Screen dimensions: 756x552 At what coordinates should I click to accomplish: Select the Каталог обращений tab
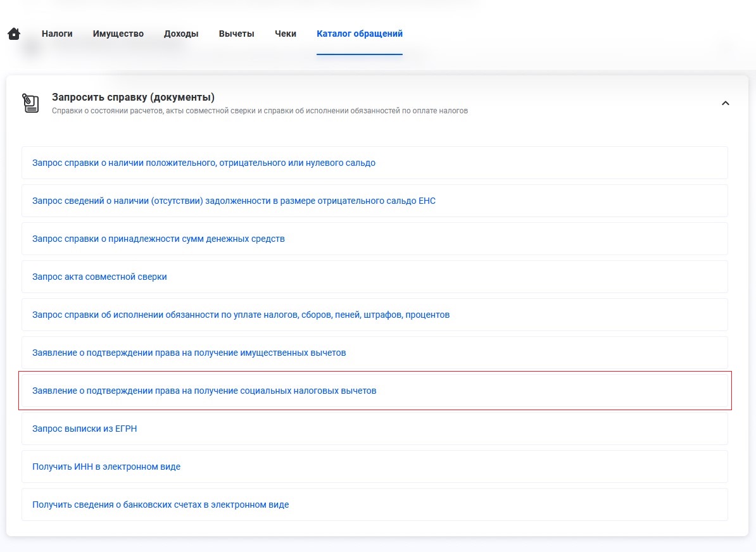[x=359, y=34]
